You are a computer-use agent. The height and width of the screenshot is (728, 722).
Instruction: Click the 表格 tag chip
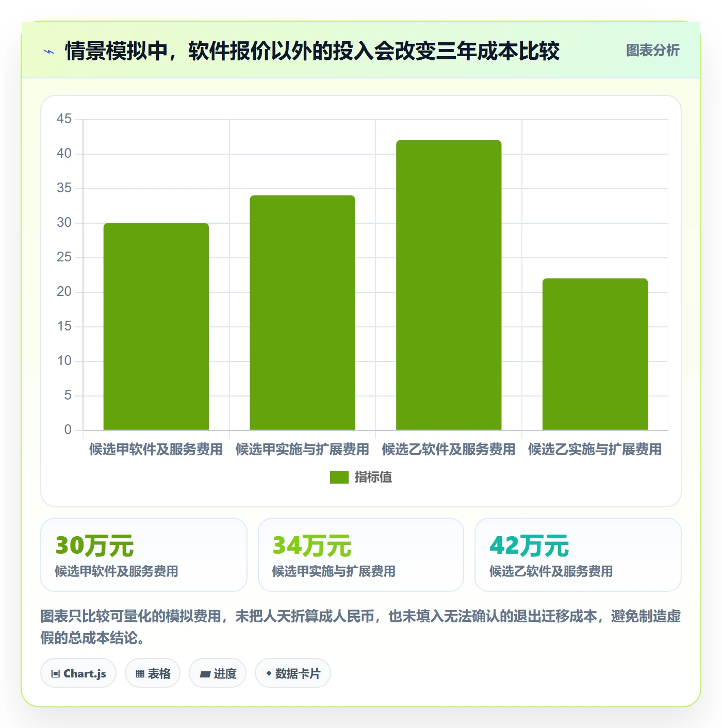click(x=153, y=673)
